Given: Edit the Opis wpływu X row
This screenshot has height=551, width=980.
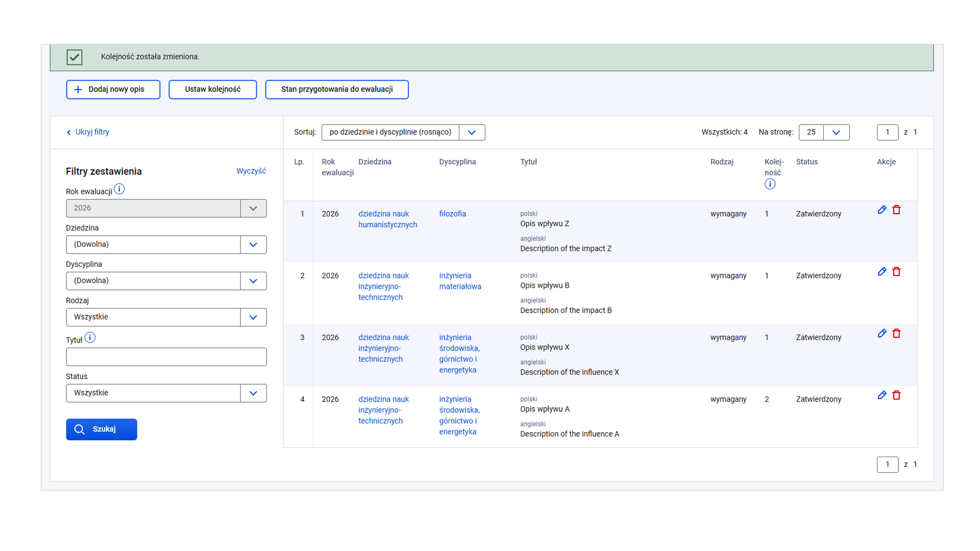Looking at the screenshot, I should [882, 333].
